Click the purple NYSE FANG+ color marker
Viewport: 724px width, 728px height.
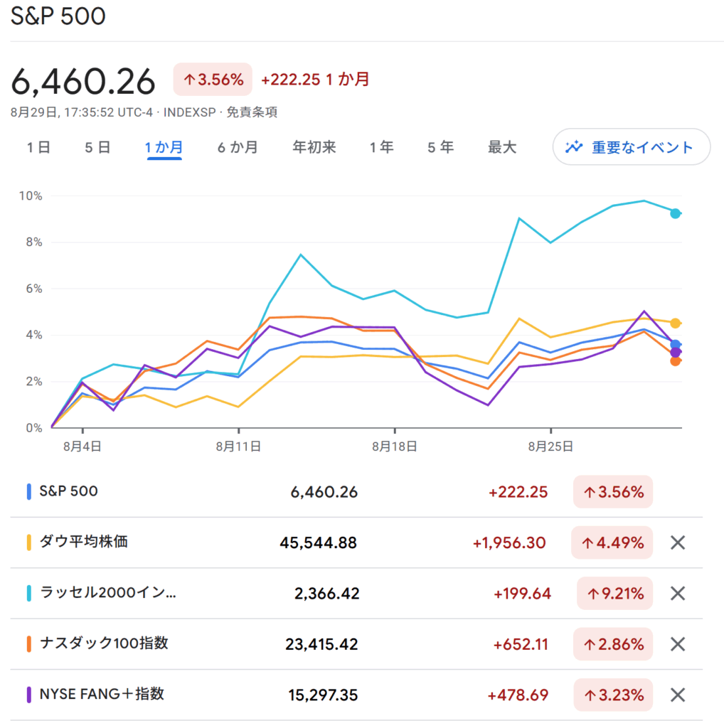pos(28,695)
